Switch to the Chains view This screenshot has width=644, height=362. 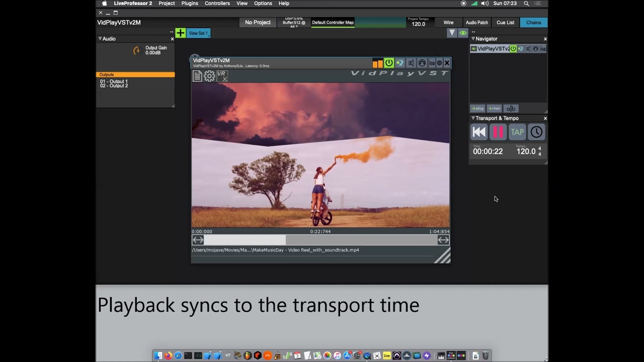click(x=534, y=23)
